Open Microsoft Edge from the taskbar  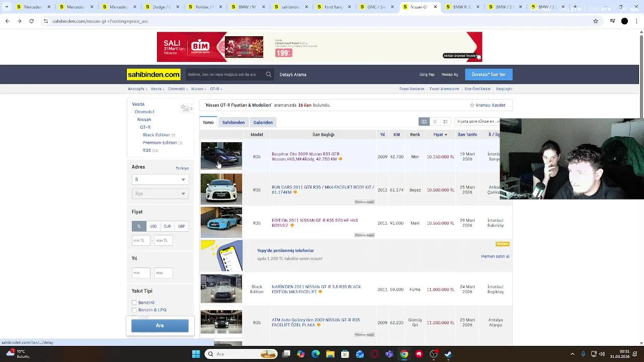point(315,354)
